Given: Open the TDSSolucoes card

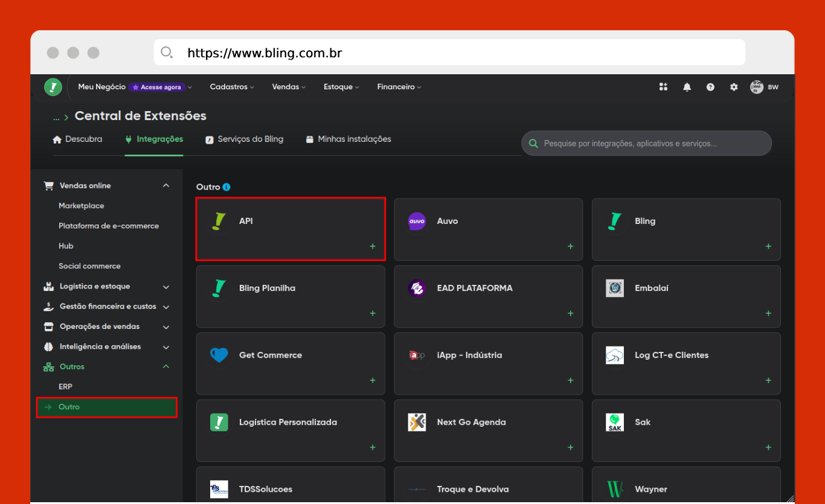Looking at the screenshot, I should click(x=291, y=484).
